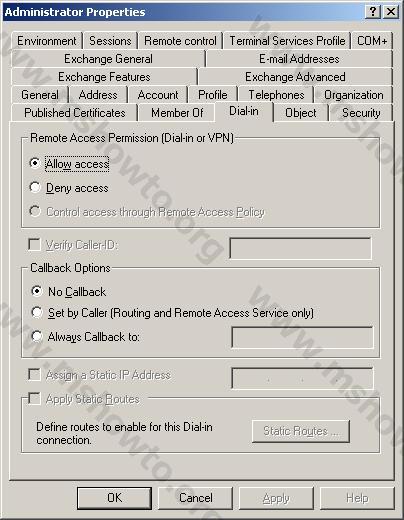Choose the Deny access option

pyautogui.click(x=35, y=187)
